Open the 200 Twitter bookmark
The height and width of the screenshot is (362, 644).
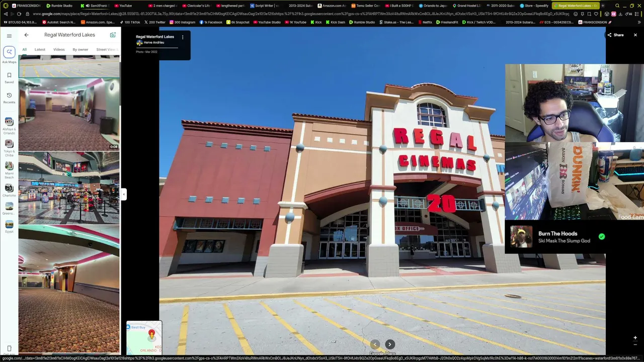(155, 22)
